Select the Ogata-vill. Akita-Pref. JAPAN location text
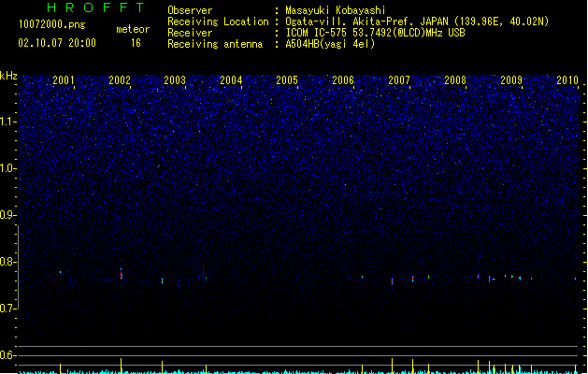This screenshot has height=374, width=588. point(417,22)
